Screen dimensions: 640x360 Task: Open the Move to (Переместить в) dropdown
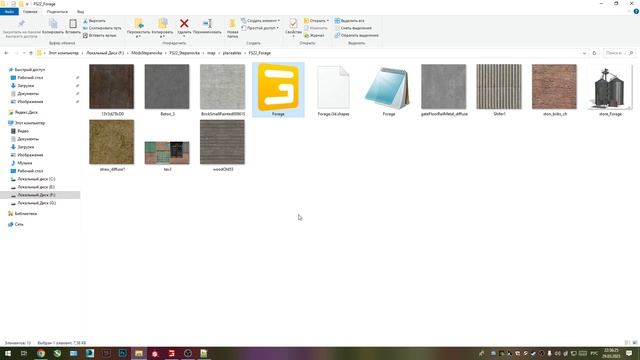tap(138, 34)
